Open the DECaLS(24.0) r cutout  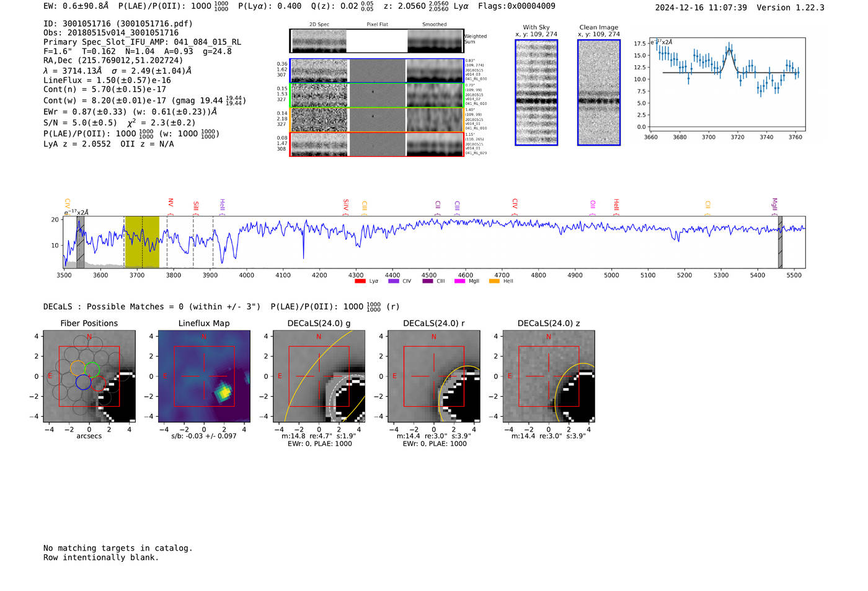[434, 376]
